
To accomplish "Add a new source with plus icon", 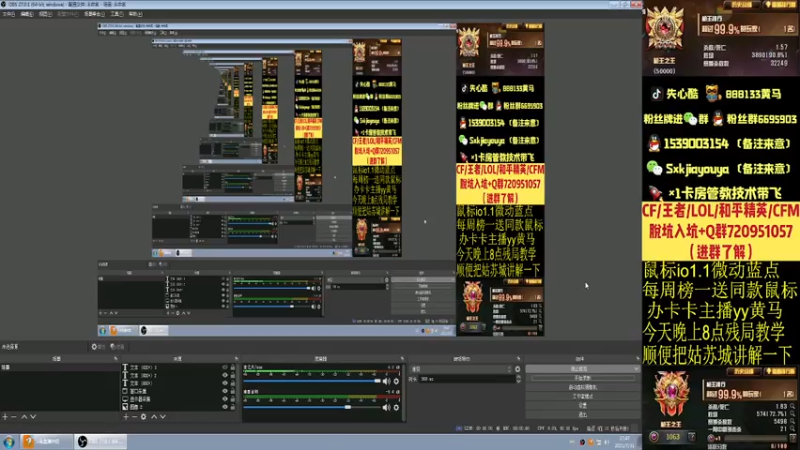I will coord(126,417).
